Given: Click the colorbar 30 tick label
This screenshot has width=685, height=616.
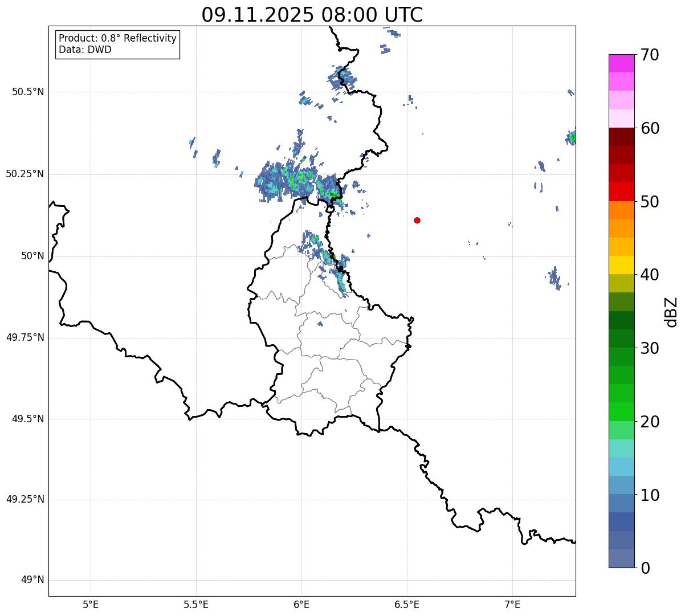Looking at the screenshot, I should [650, 348].
